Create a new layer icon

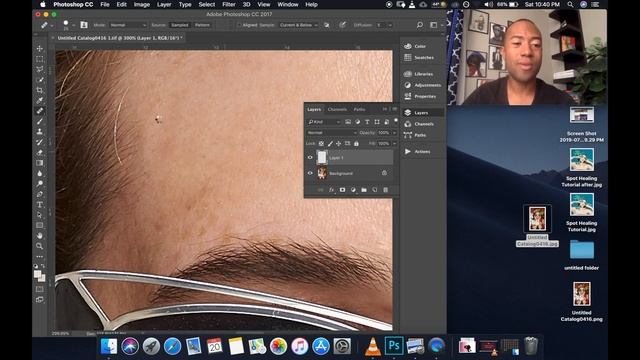375,190
